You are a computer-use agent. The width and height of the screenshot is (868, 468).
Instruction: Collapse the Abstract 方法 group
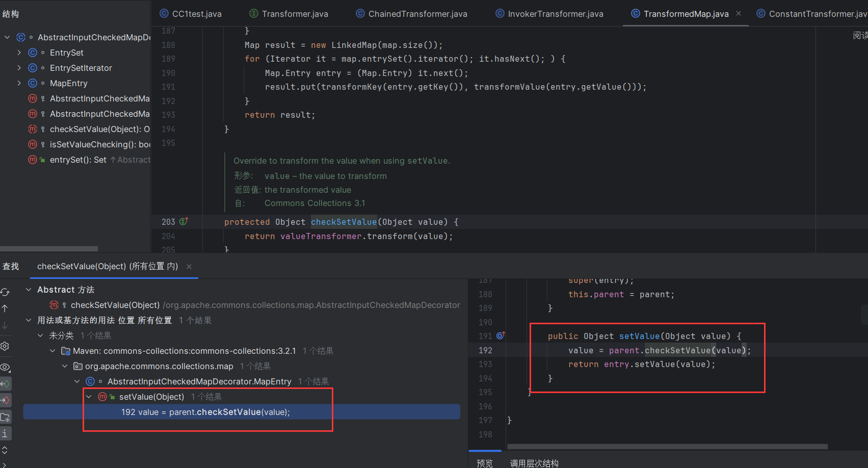pyautogui.click(x=29, y=290)
